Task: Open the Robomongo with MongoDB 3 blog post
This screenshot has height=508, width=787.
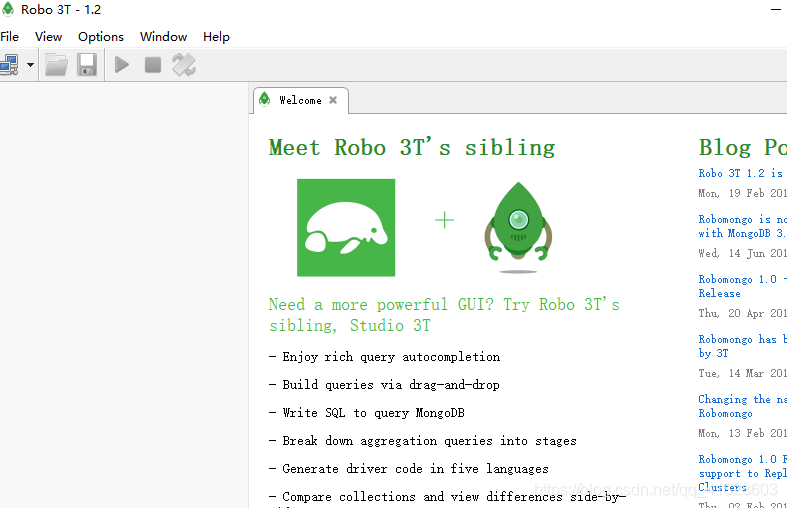Action: coord(742,226)
